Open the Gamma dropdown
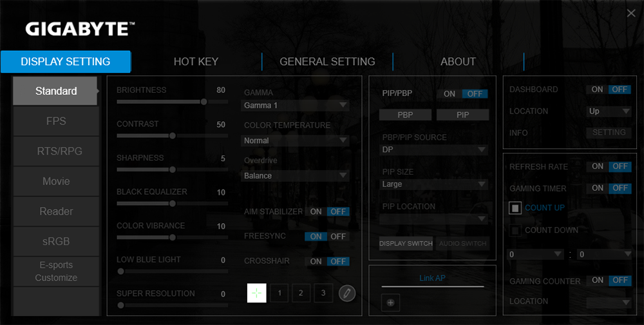Screen dimensions: 644x325 click(296, 105)
